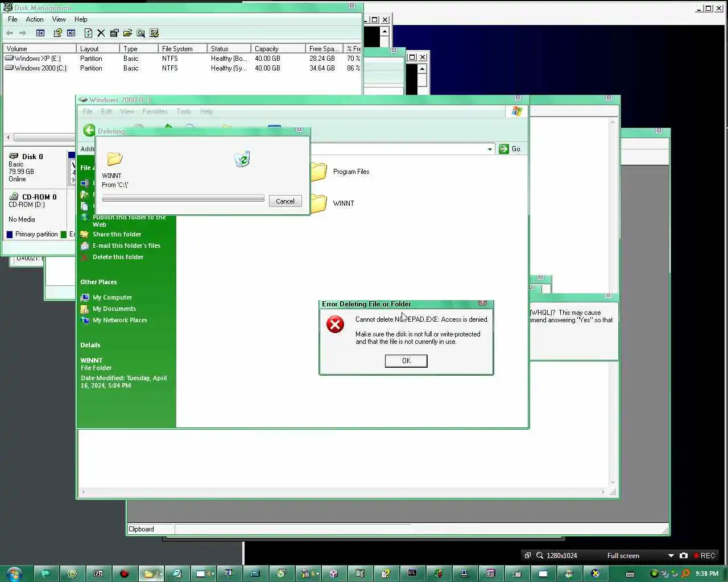Click the Windows flag logo in Explorer window
Viewport: 728px width, 582px height.
pyautogui.click(x=516, y=111)
